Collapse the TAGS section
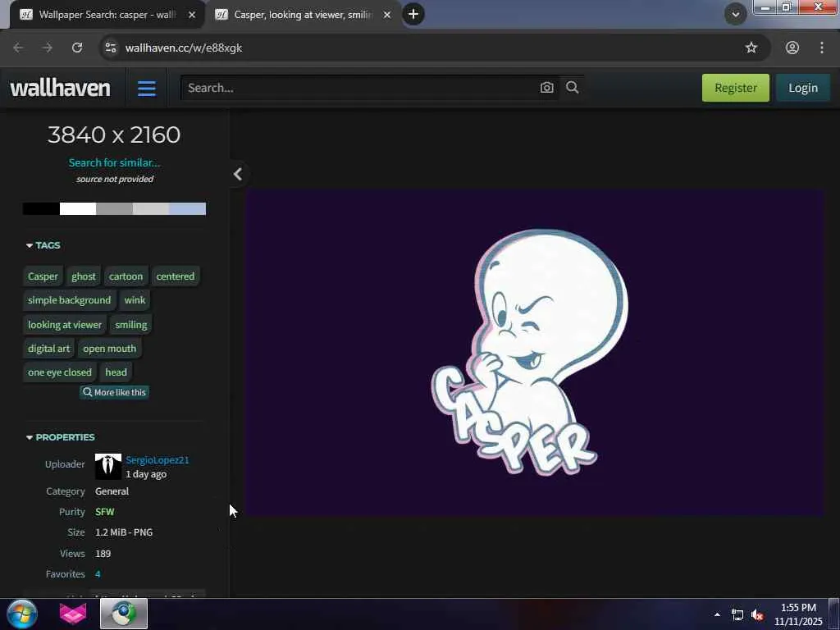840x630 pixels. pyautogui.click(x=43, y=245)
